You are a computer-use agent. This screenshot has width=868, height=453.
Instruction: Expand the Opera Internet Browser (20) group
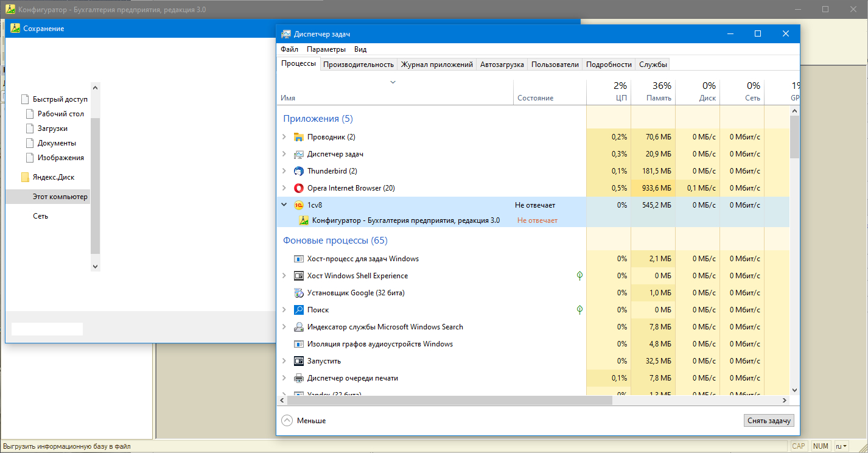click(284, 188)
